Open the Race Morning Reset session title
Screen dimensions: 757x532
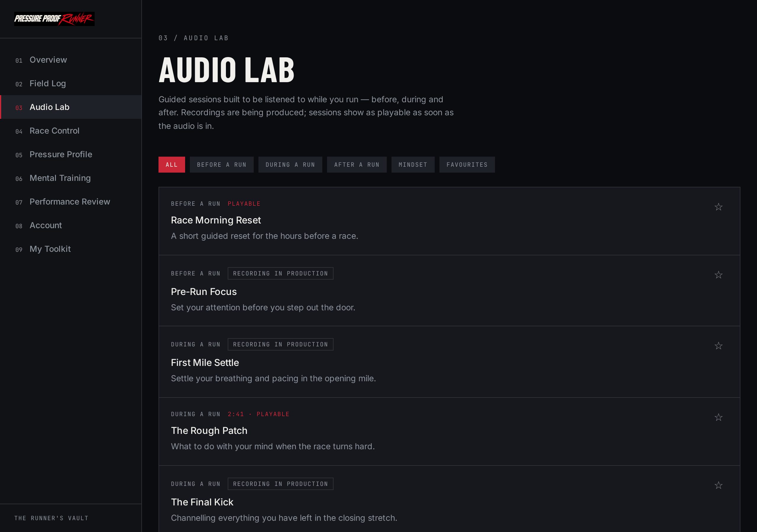216,220
